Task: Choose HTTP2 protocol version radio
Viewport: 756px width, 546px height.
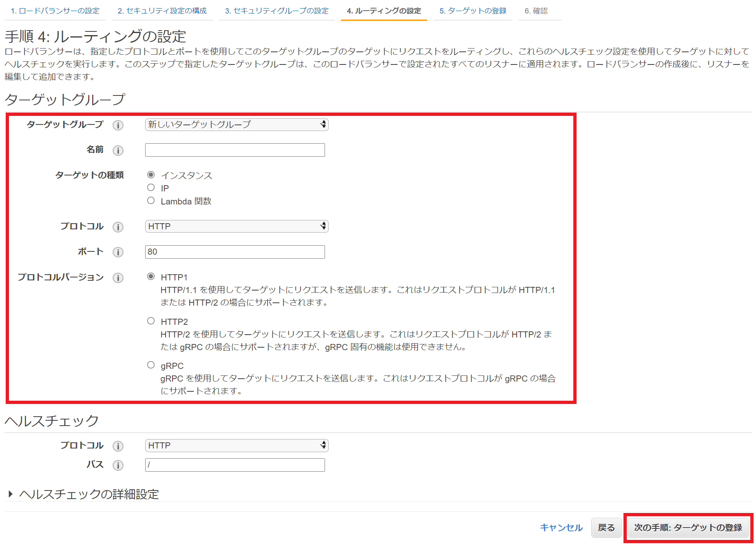Action: click(151, 321)
